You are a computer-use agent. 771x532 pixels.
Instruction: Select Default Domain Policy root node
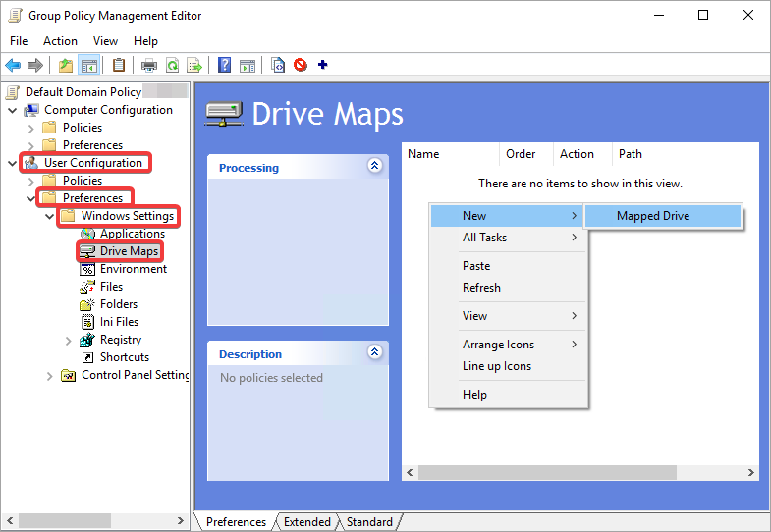83,92
